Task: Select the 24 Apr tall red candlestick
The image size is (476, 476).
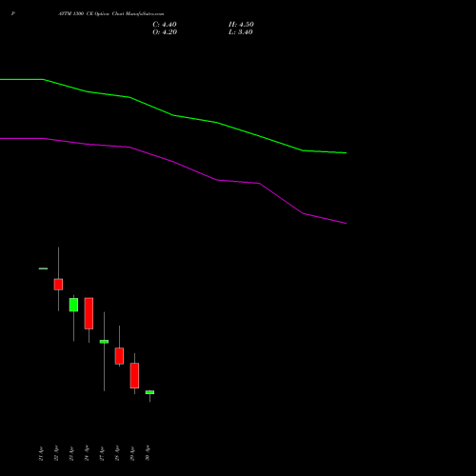Action: pyautogui.click(x=89, y=313)
